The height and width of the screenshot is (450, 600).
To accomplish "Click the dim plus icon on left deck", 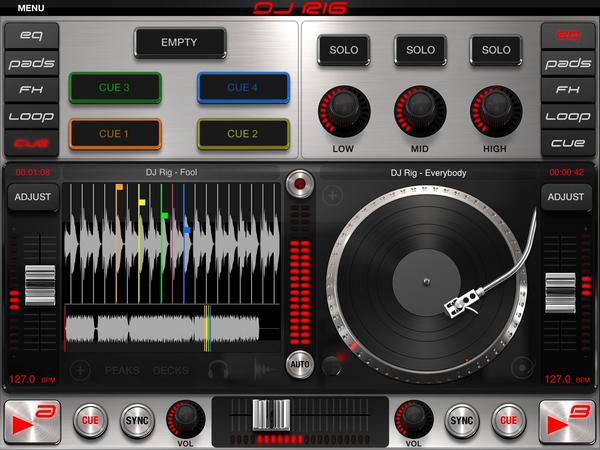I will pos(80,370).
